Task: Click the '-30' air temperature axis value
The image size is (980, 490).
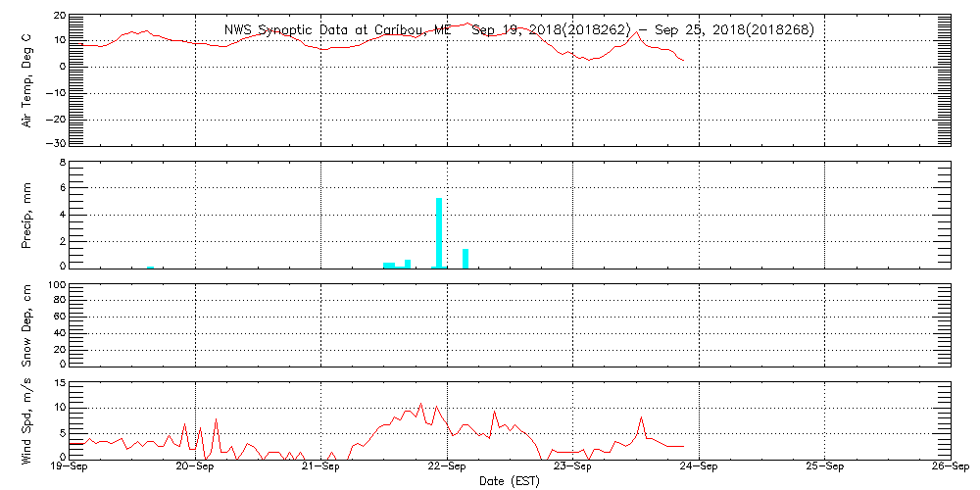Action: 56,142
